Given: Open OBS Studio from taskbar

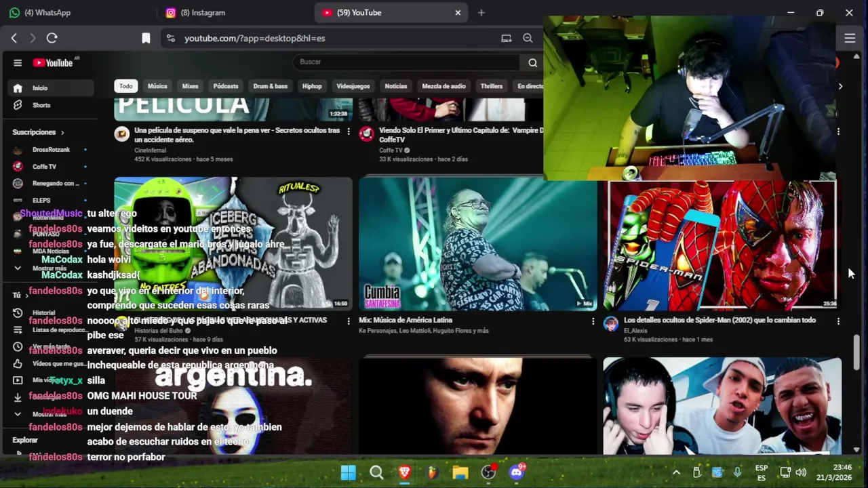Looking at the screenshot, I should tap(488, 472).
